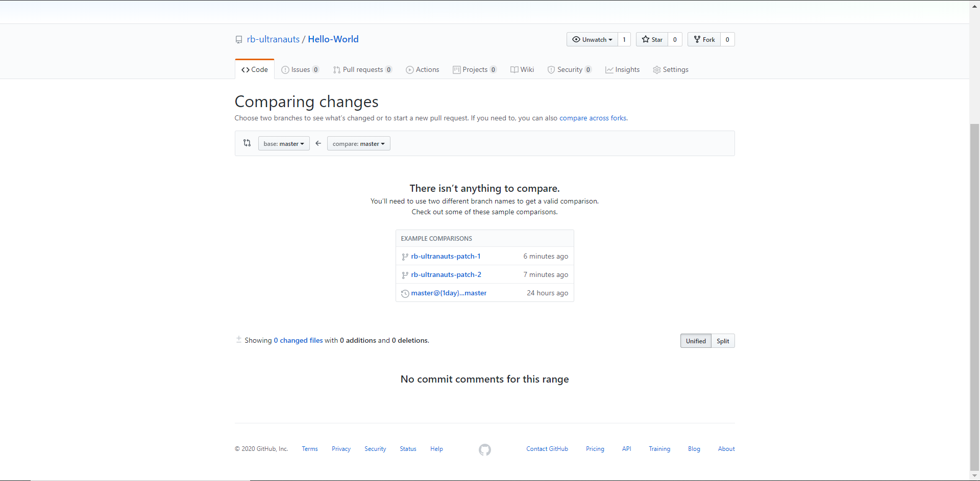Click the diff icon next to Showing
The height and width of the screenshot is (481, 980).
238,340
